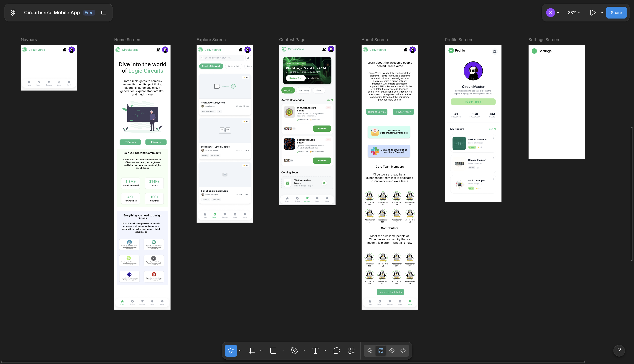Select the Text tool

[315, 350]
